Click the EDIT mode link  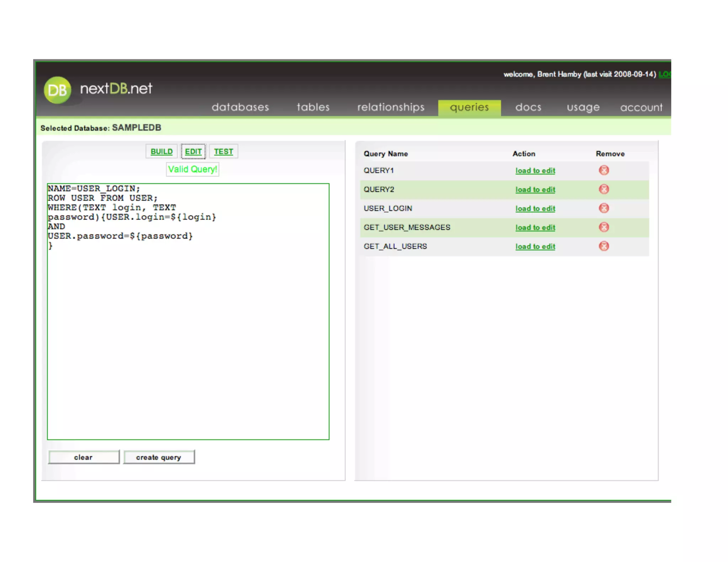pyautogui.click(x=193, y=151)
